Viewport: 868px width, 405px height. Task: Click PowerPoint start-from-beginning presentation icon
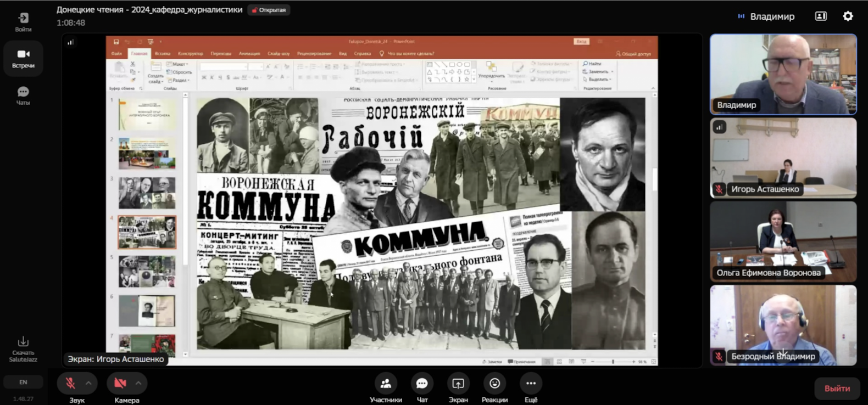click(x=151, y=42)
